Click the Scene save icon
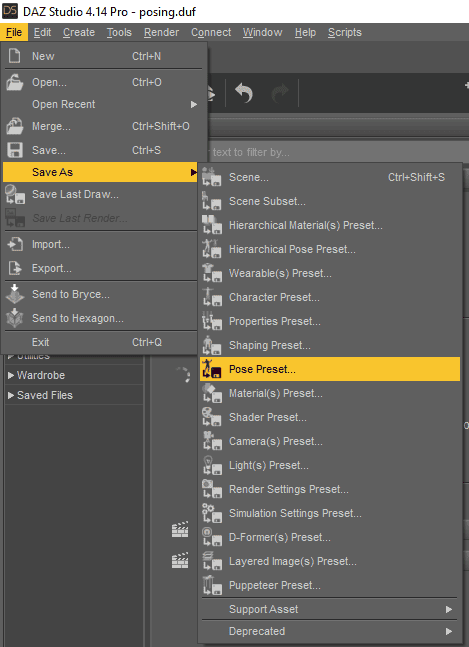The image size is (469, 647). click(x=212, y=177)
